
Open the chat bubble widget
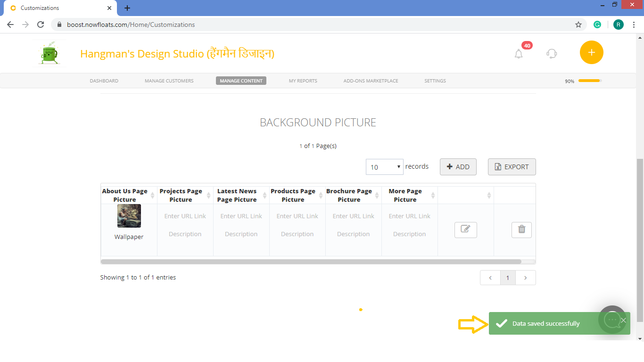(x=612, y=320)
